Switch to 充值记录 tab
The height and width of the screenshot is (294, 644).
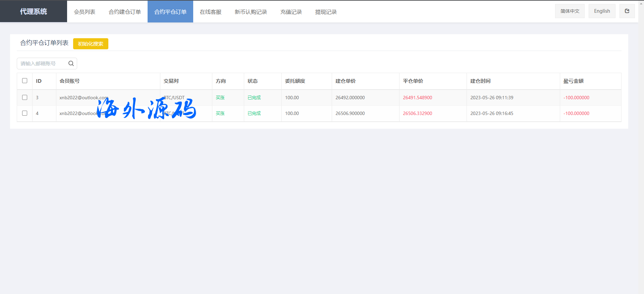291,12
